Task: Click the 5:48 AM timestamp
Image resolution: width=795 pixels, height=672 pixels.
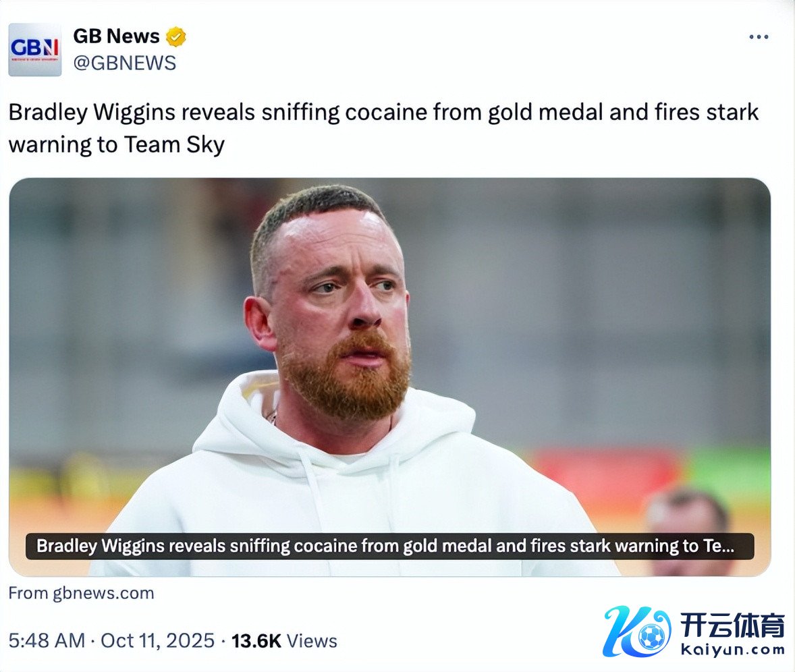Action: (47, 641)
